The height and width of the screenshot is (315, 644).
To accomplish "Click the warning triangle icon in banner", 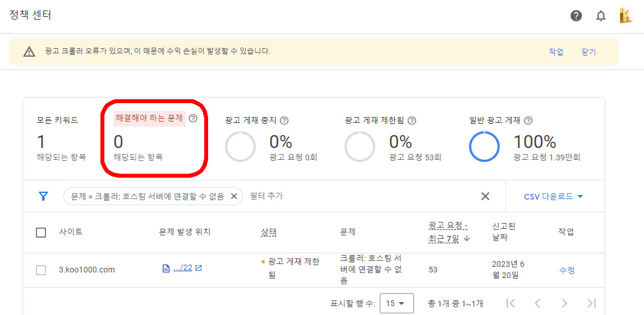I will coord(29,52).
